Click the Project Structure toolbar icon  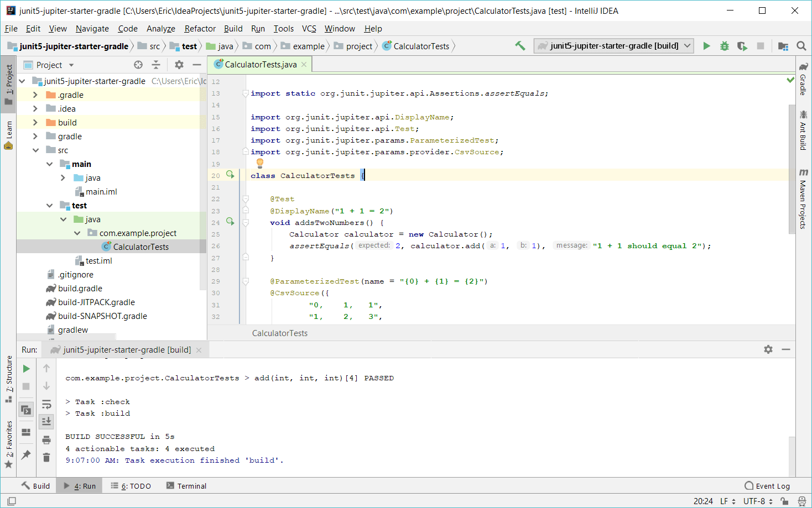783,46
